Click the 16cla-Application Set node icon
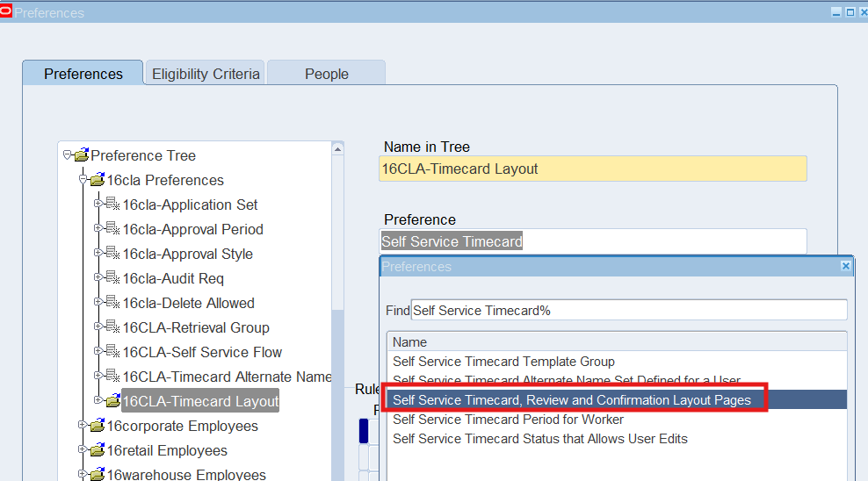Viewport: 868px width, 481px height. pos(112,205)
